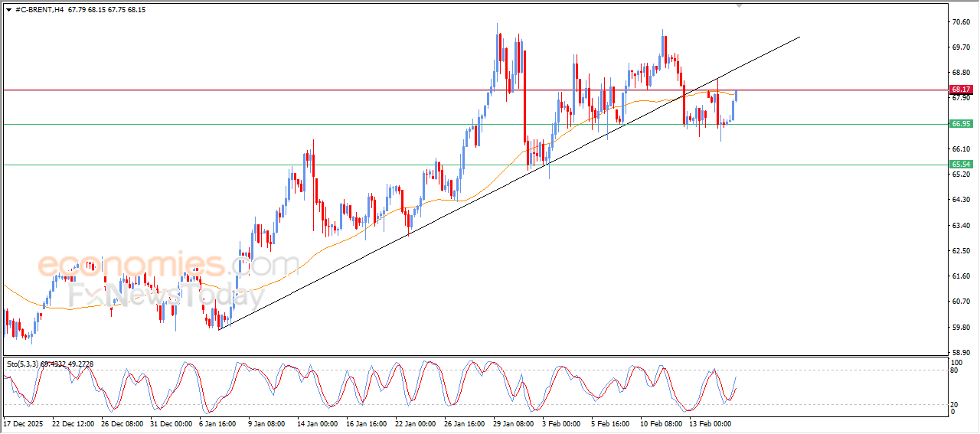Click the 17 Dec 2025 date label

24,423
